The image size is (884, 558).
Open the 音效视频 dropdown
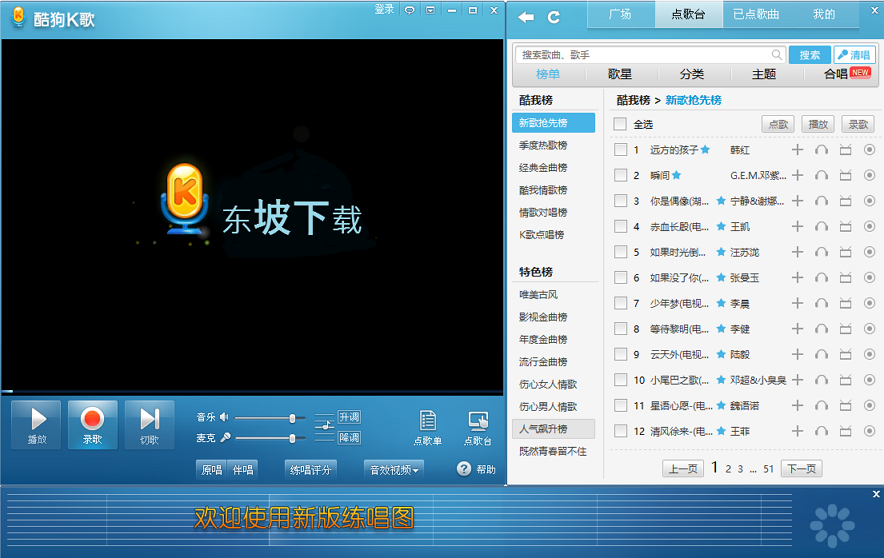click(x=394, y=470)
